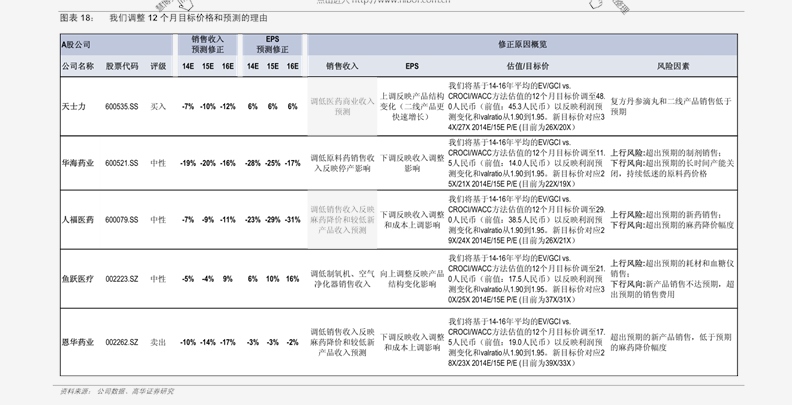Click the 估值/目标价 column header
The width and height of the screenshot is (792, 405).
[527, 66]
